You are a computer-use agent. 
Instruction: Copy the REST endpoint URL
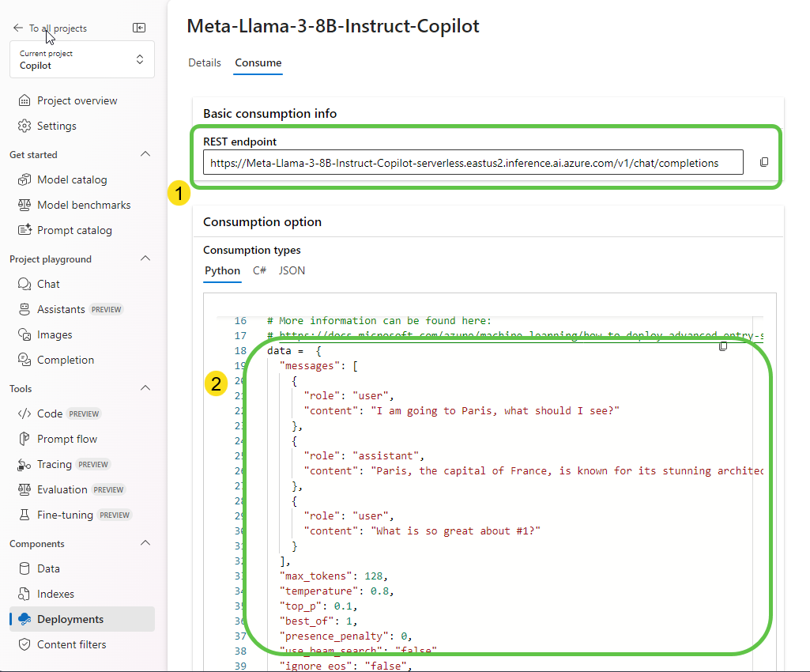pyautogui.click(x=764, y=162)
